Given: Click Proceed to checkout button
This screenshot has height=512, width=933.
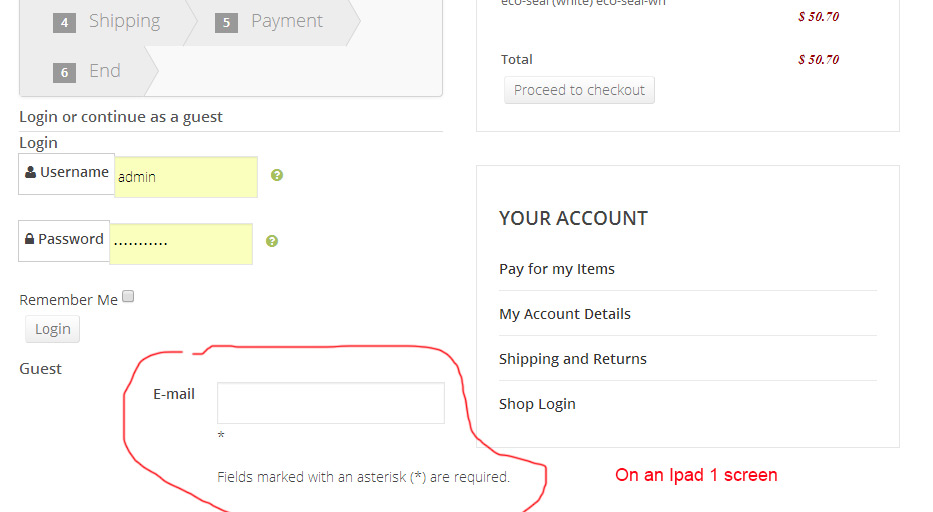Looking at the screenshot, I should coord(579,90).
